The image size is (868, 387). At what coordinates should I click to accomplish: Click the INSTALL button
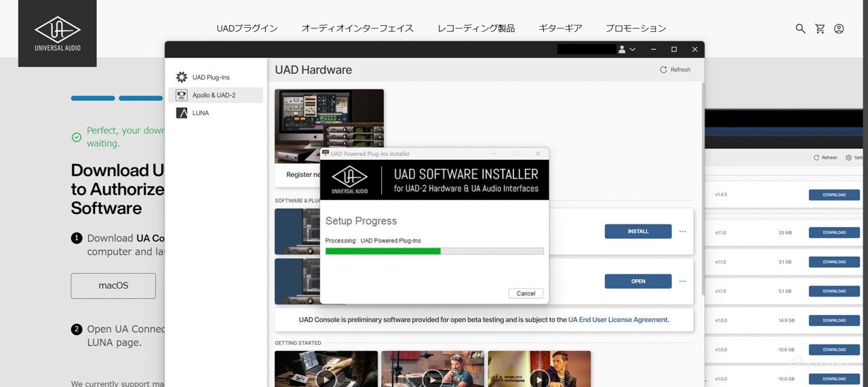[x=638, y=231]
